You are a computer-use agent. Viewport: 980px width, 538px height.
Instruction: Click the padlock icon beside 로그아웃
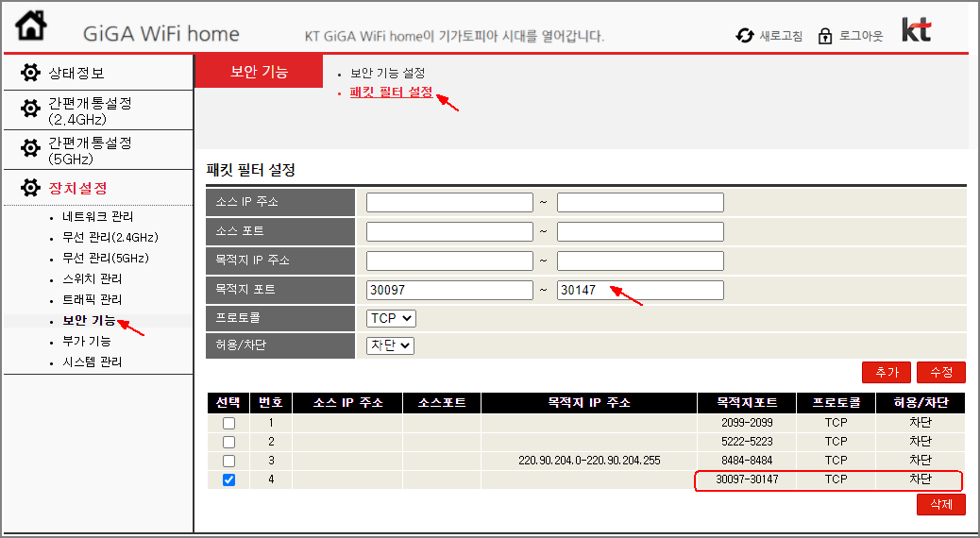click(825, 36)
